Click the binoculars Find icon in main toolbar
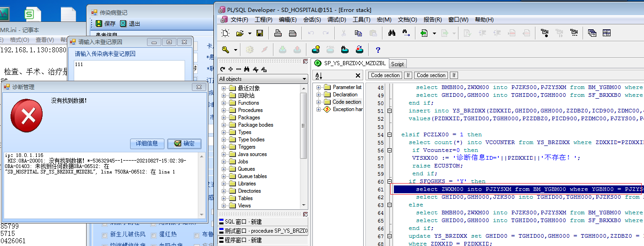 (x=392, y=33)
